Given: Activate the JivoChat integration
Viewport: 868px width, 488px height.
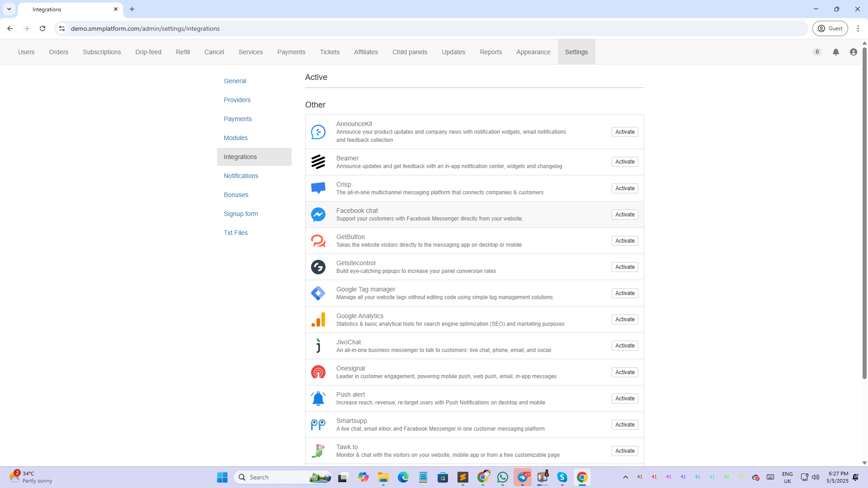Looking at the screenshot, I should [624, 346].
